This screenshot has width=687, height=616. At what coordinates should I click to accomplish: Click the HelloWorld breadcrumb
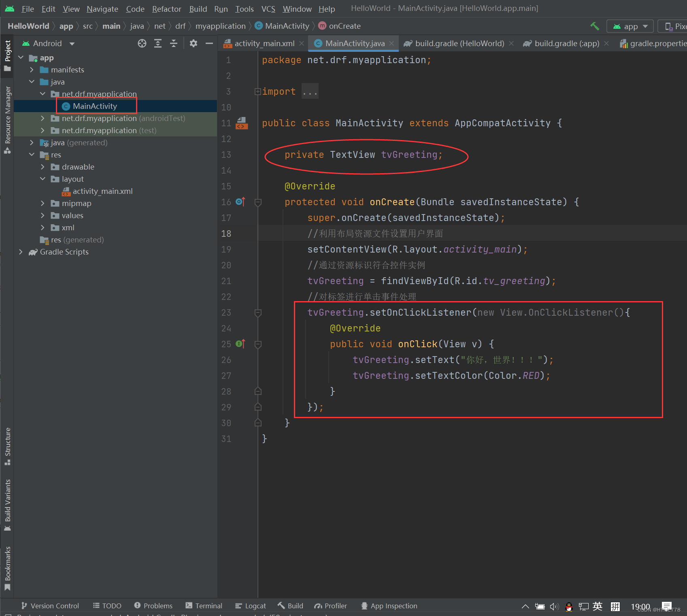click(x=28, y=26)
